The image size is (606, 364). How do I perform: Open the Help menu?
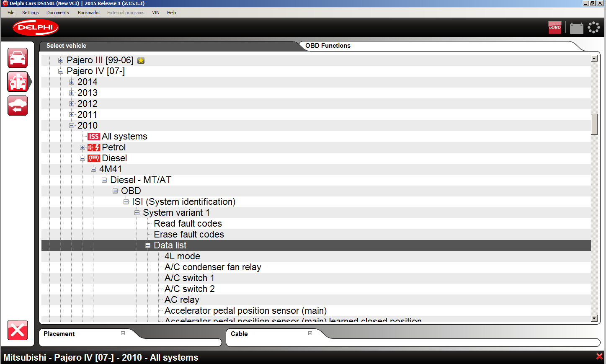pos(172,13)
